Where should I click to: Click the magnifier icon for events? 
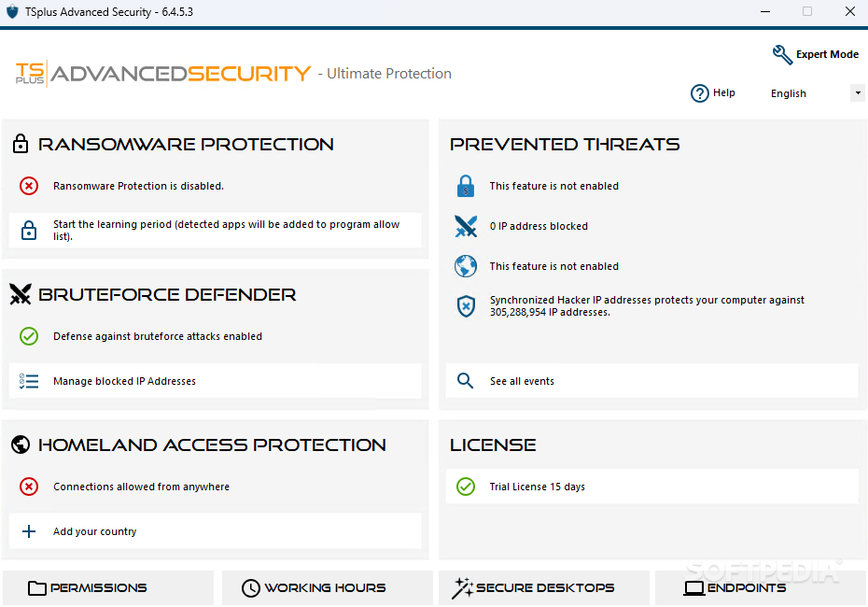(x=465, y=381)
